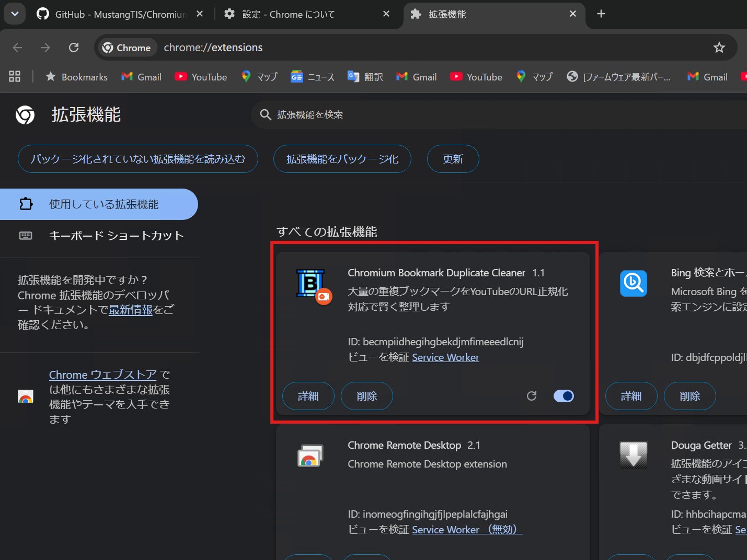Click 削除 for the Bing extension
The width and height of the screenshot is (747, 560).
[690, 396]
